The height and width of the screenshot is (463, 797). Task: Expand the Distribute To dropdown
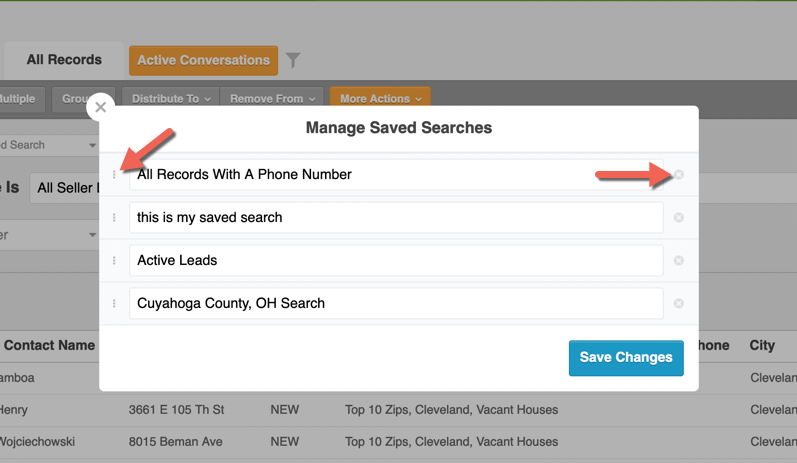tap(171, 99)
